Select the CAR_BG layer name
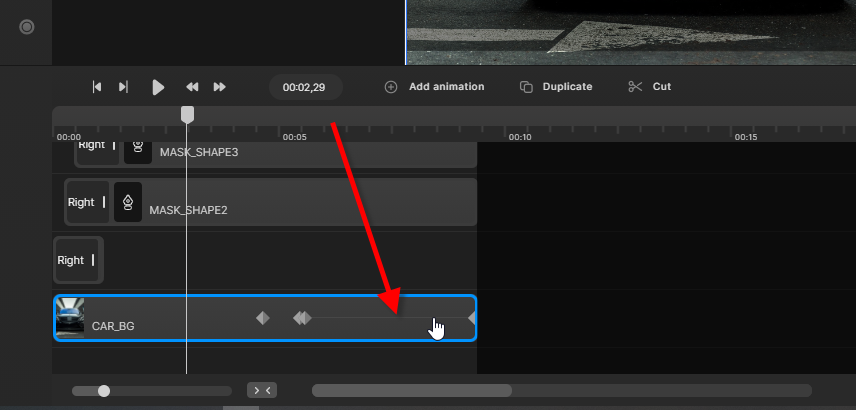 (x=113, y=326)
